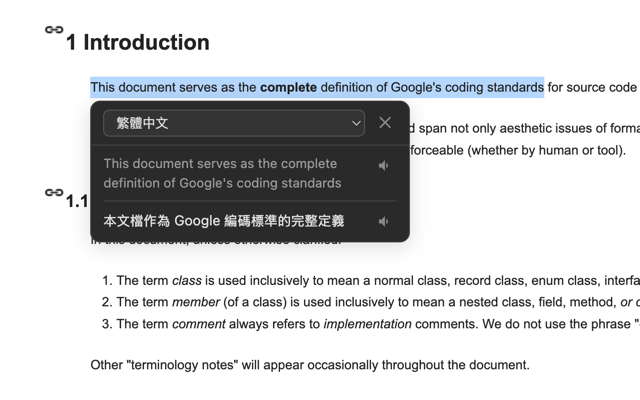Click the translated text 本文檔作為 Google 編碼標準的完整定義
This screenshot has height=400, width=640.
point(223,221)
